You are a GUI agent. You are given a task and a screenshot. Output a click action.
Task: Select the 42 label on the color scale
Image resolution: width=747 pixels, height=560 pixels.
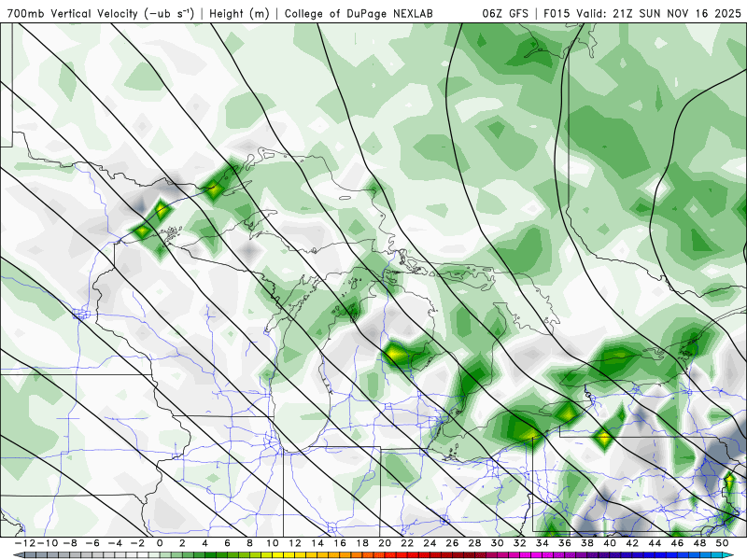(x=632, y=543)
